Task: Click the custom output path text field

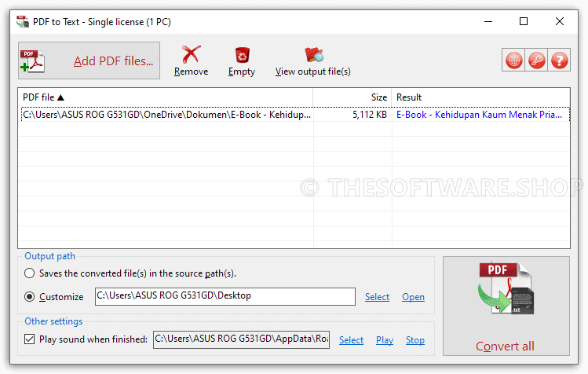Action: pos(225,296)
